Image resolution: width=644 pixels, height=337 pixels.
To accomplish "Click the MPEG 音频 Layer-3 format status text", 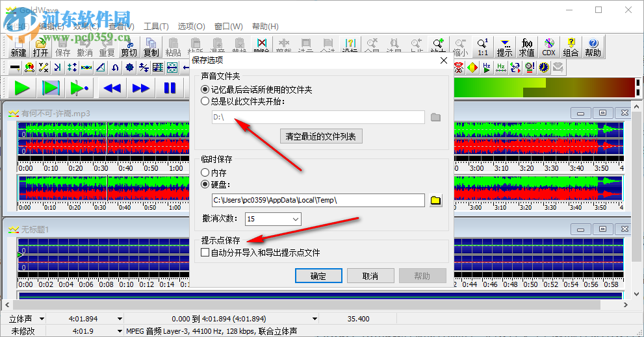I will [211, 331].
